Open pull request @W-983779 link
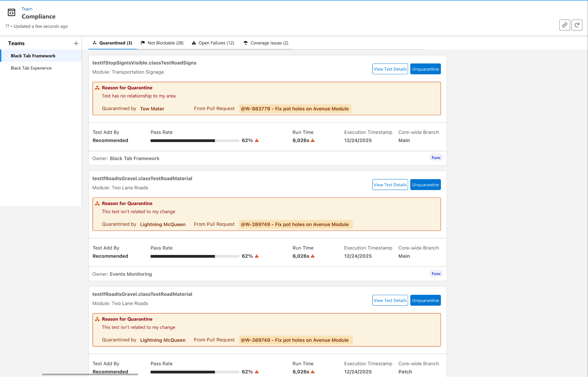 pyautogui.click(x=295, y=109)
